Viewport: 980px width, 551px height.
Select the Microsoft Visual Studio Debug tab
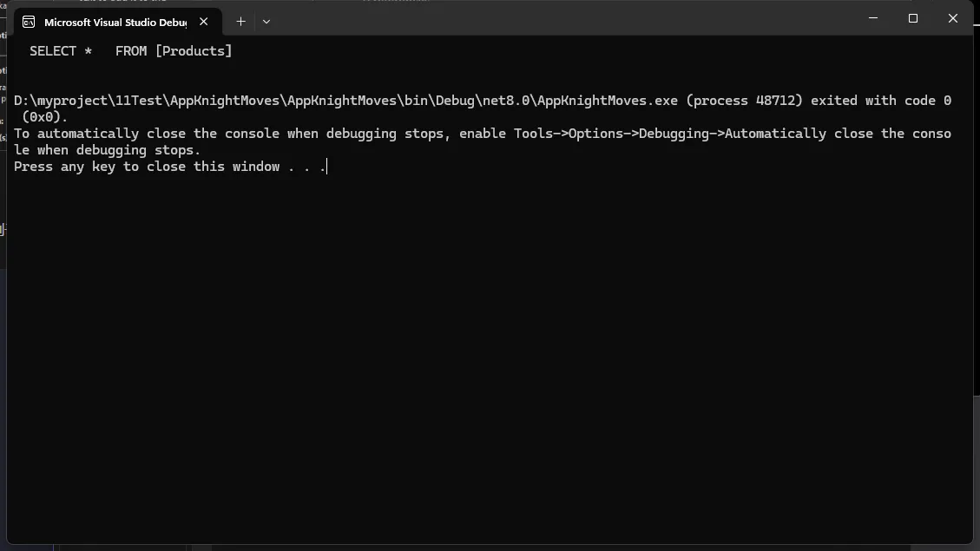pos(115,22)
